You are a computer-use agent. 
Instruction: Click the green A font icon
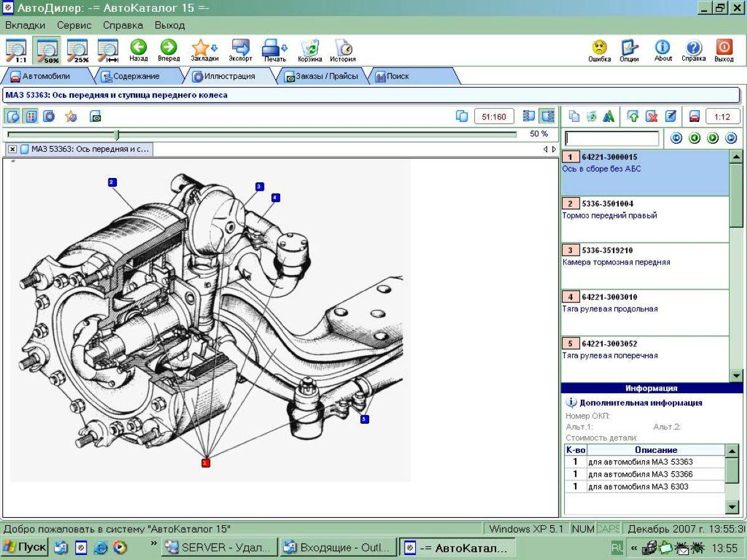[609, 116]
